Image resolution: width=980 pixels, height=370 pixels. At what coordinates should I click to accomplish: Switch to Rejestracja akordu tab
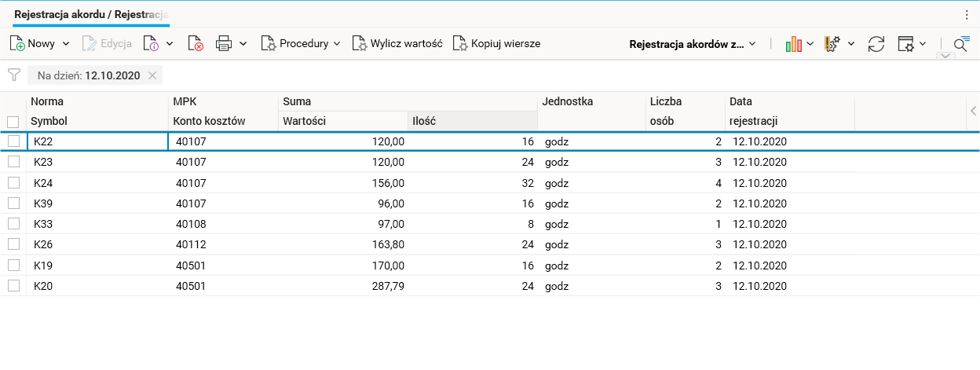tap(91, 15)
